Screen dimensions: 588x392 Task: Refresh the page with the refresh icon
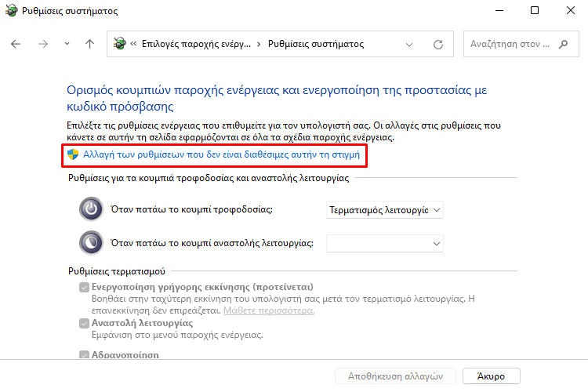tap(438, 45)
